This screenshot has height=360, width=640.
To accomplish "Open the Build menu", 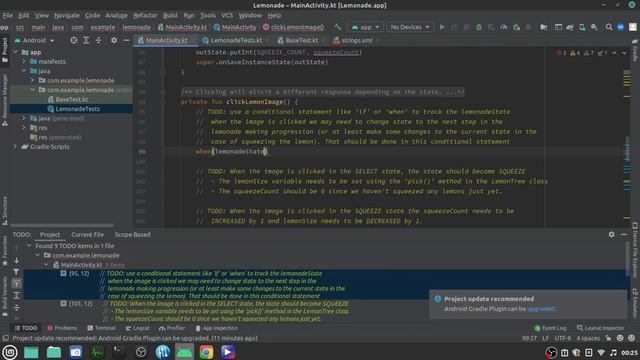I will point(170,15).
